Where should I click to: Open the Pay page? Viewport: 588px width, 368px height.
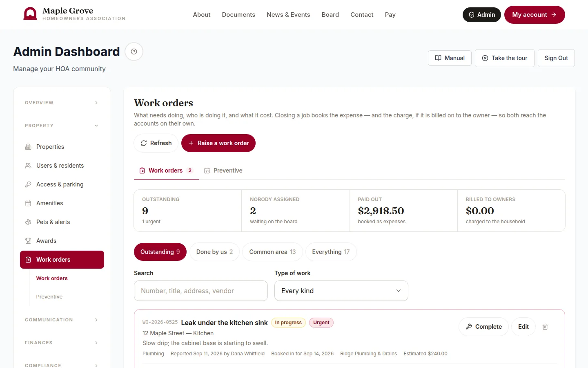(390, 15)
